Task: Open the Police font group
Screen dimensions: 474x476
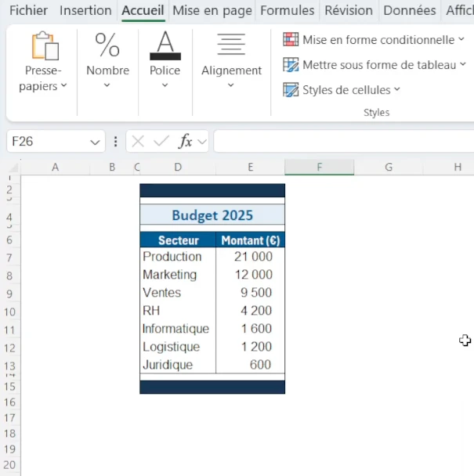Action: pos(165,60)
